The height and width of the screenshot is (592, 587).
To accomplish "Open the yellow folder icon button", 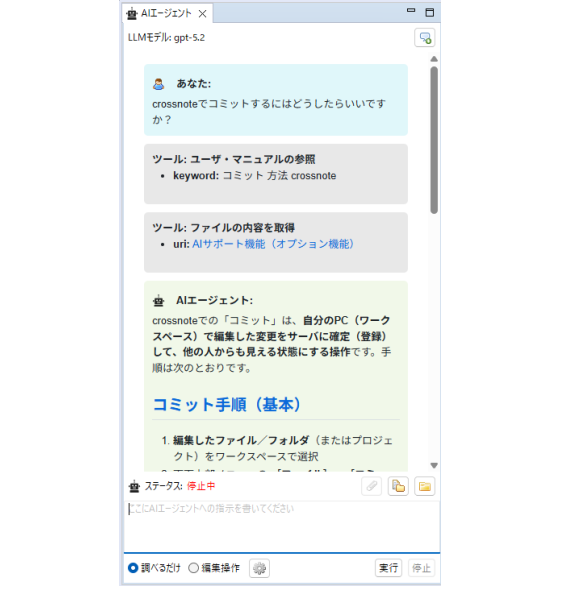I will [x=424, y=486].
